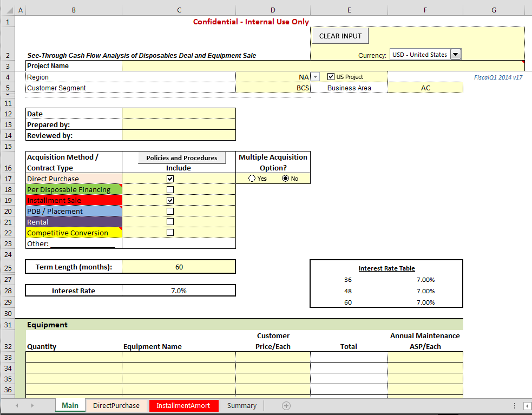Uncheck the Direct Purchase include checkbox
Screen dimensions: 532x415
pos(170,179)
